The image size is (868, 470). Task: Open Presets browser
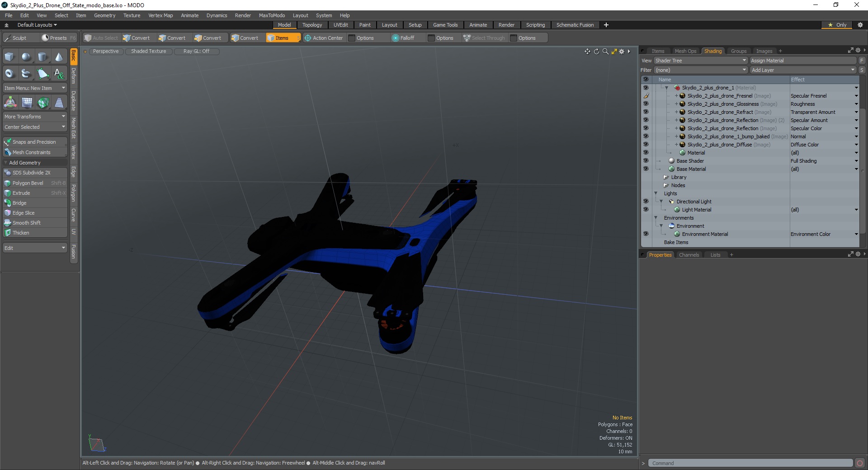click(58, 38)
